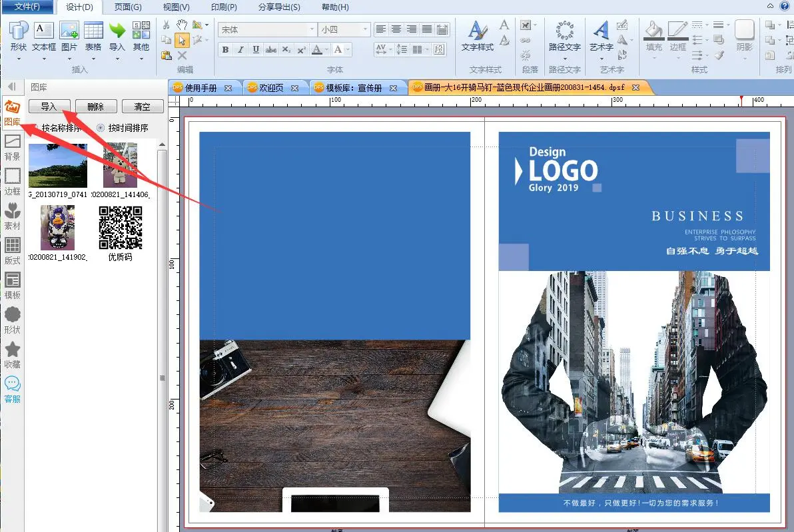The height and width of the screenshot is (532, 794).
Task: Select the hand pan tool
Action: coord(182,25)
